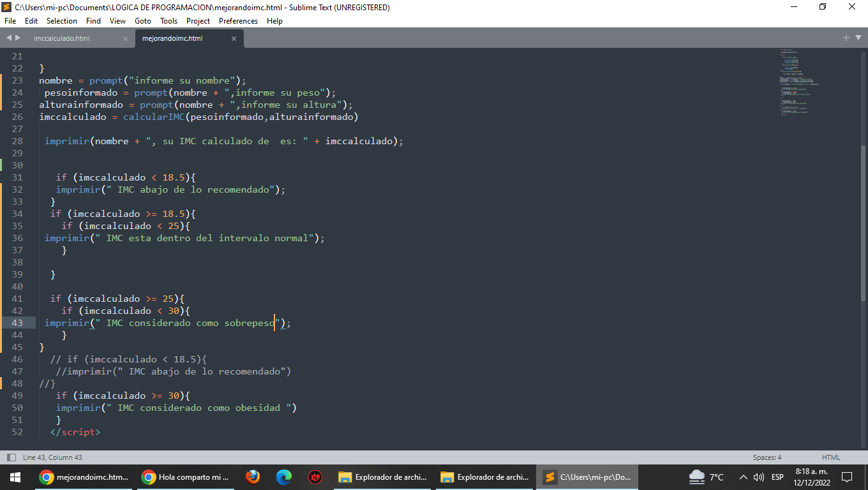Viewport: 868px width, 490px height.
Task: Click the number 30 on line 49
Action: 174,396
